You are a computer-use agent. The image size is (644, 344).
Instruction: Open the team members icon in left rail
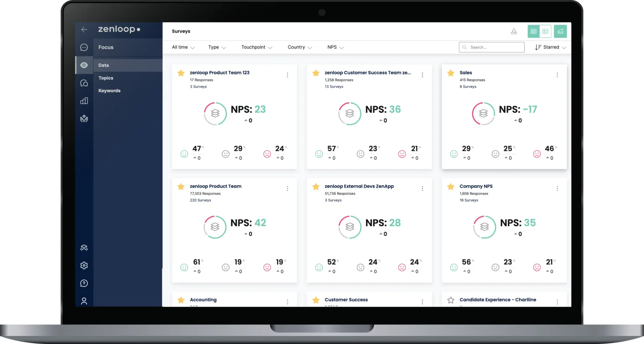[84, 248]
